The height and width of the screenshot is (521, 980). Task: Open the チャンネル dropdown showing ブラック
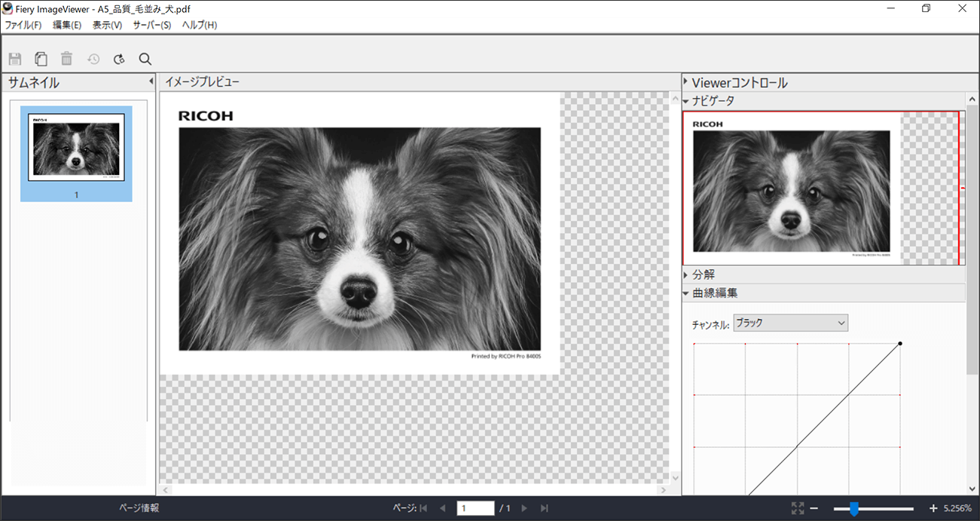coord(790,323)
